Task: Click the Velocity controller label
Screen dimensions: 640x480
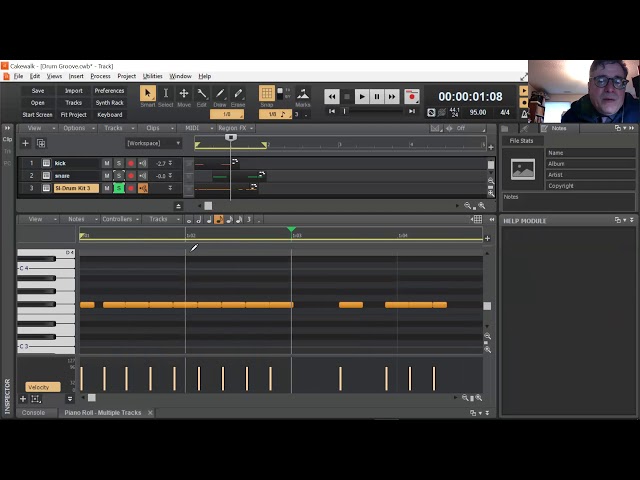Action: [x=42, y=387]
